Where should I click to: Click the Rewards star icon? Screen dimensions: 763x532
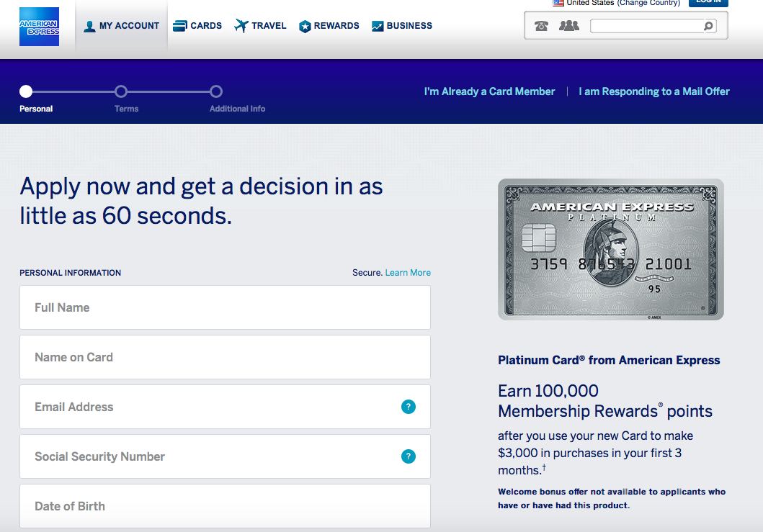[305, 26]
